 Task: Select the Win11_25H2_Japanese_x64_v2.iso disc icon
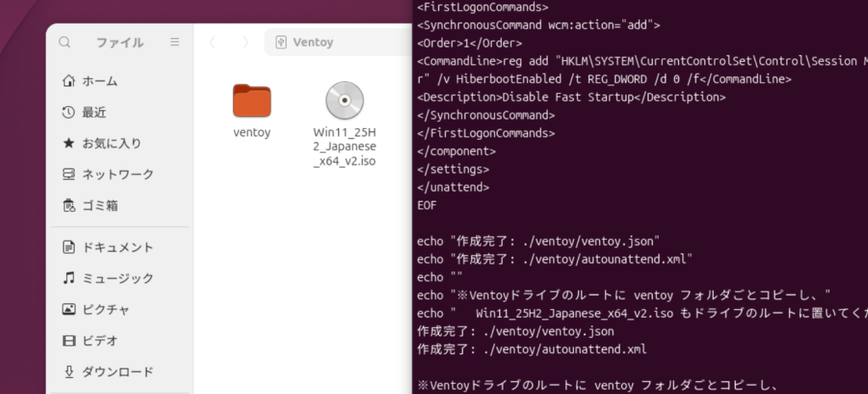[344, 101]
